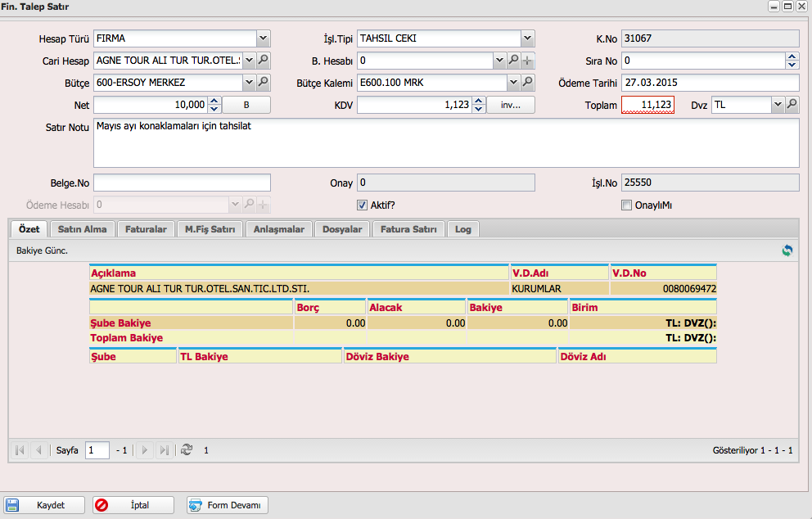Expand Hesap Türü dropdown

coord(263,38)
